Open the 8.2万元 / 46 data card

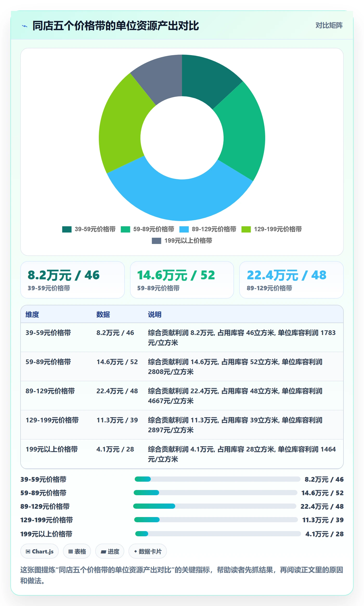point(73,280)
